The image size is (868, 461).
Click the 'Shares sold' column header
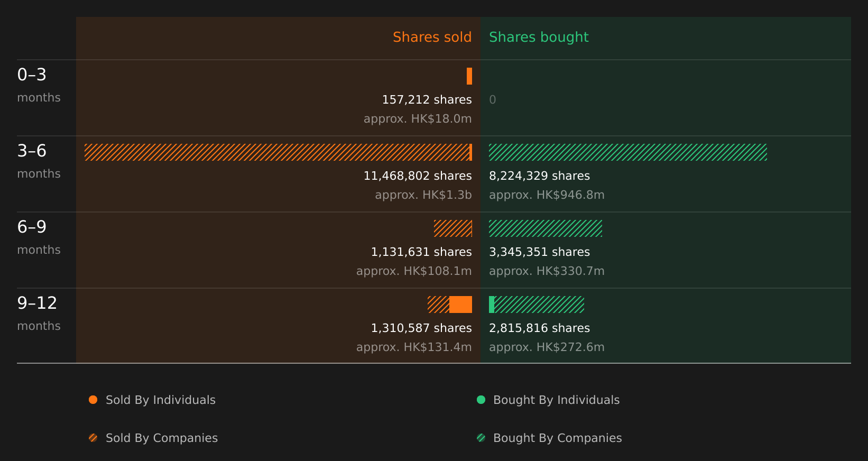point(432,37)
